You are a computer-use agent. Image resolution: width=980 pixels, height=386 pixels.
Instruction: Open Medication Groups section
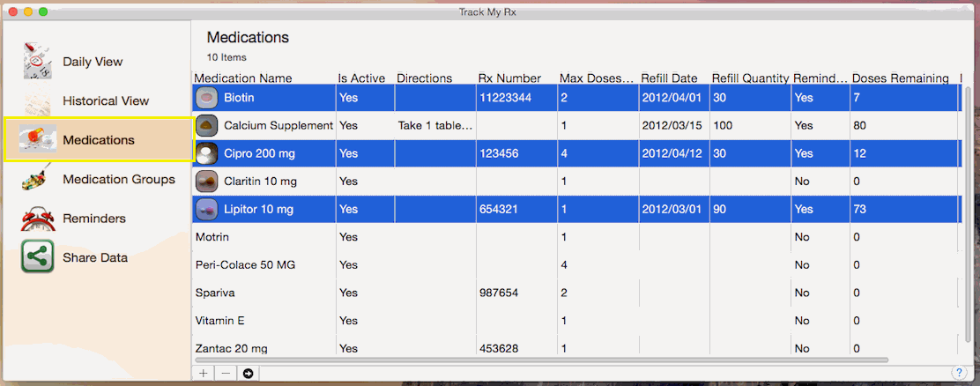118,180
